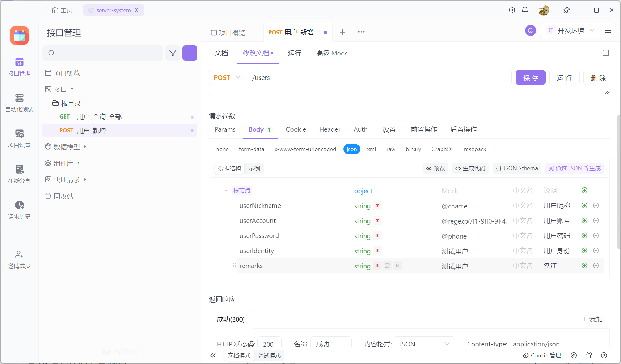Switch to the Params tab
Viewport: 621px width, 364px height.
[x=225, y=129]
